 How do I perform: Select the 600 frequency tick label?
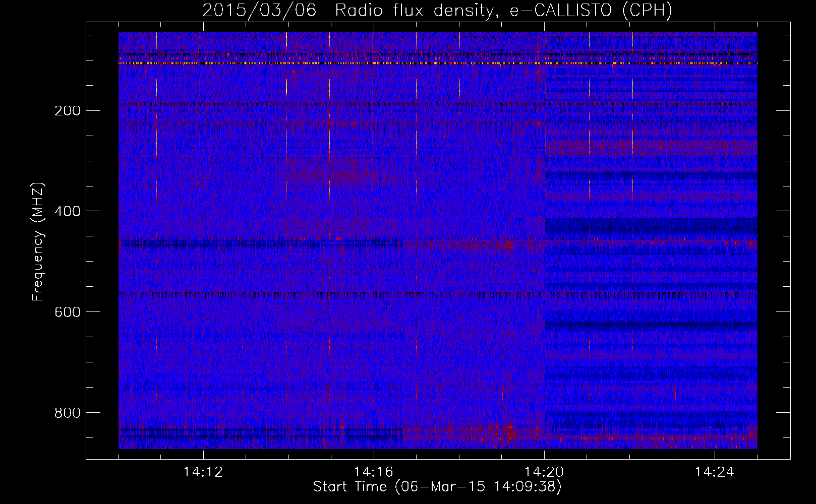[68, 312]
